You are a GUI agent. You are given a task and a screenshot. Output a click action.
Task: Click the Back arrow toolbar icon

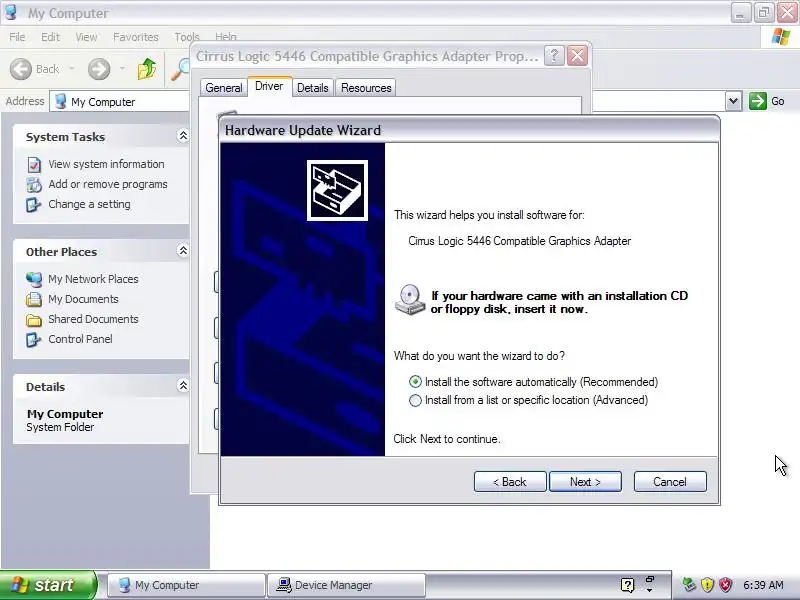tap(21, 69)
